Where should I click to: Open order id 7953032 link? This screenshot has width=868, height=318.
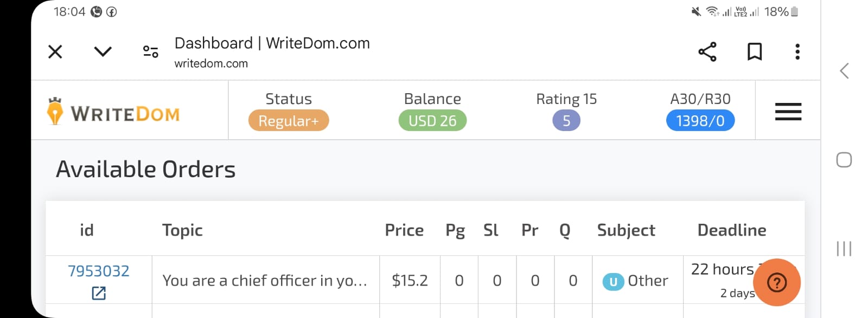pos(99,271)
